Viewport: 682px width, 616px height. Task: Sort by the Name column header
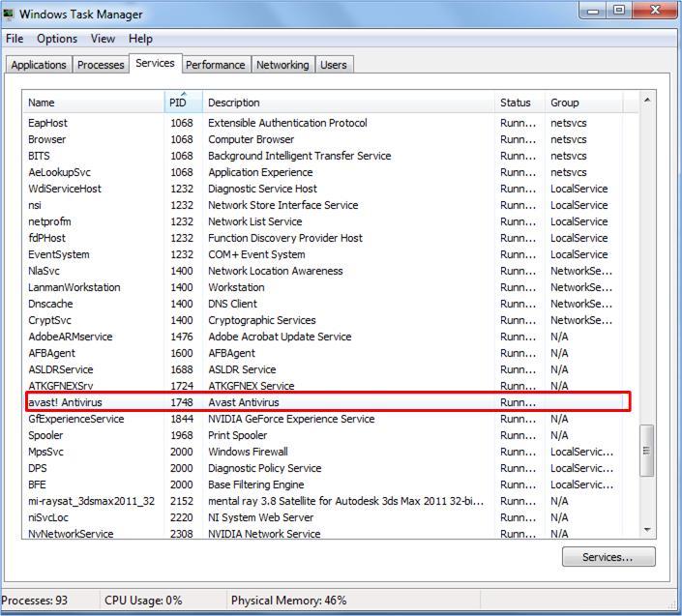pyautogui.click(x=94, y=103)
